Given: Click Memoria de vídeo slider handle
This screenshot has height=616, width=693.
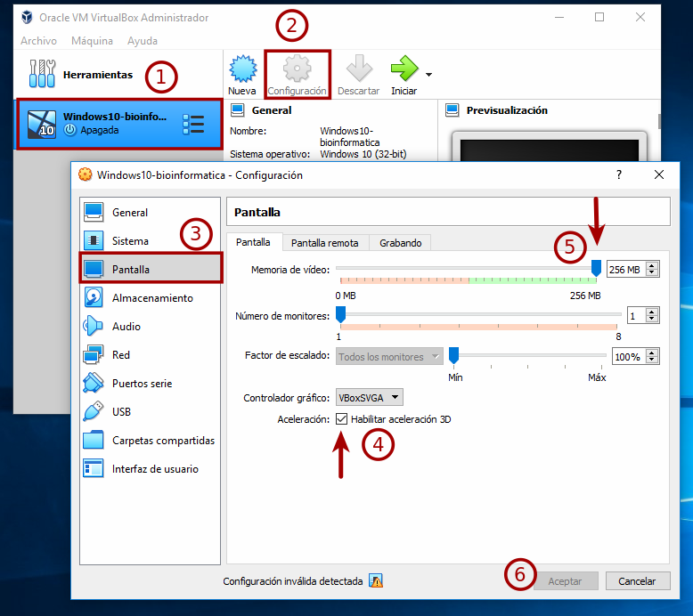Looking at the screenshot, I should [x=596, y=268].
